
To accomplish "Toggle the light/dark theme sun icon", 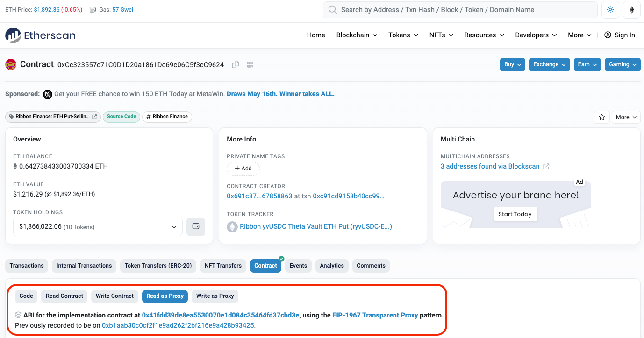I will (x=610, y=10).
